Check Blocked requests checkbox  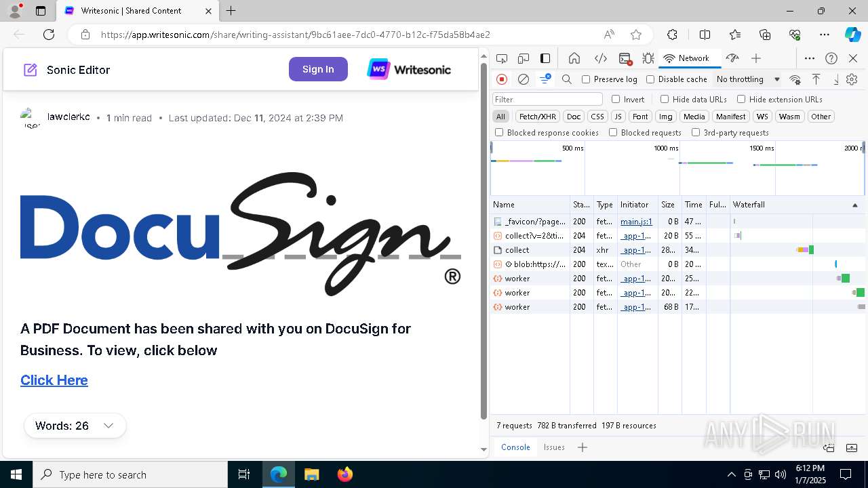[613, 132]
